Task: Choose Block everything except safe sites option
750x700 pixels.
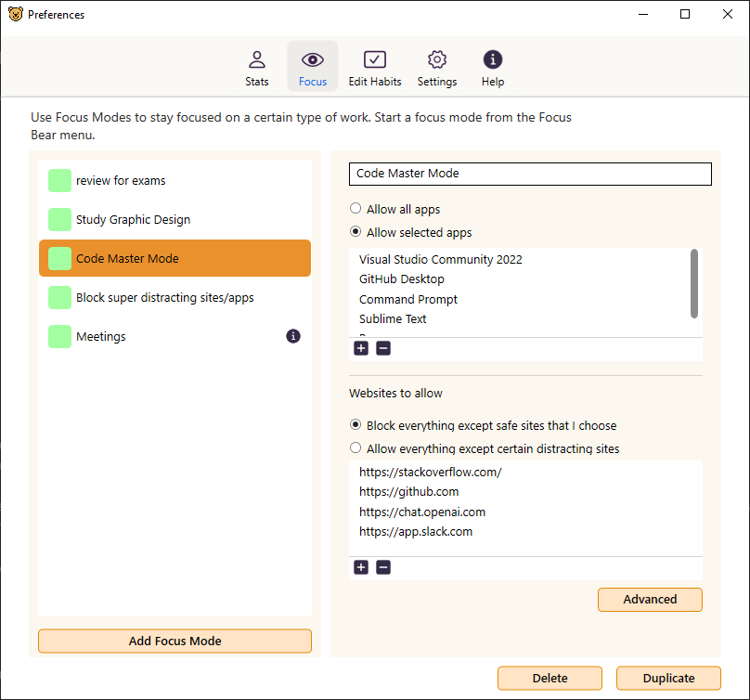Action: [356, 425]
